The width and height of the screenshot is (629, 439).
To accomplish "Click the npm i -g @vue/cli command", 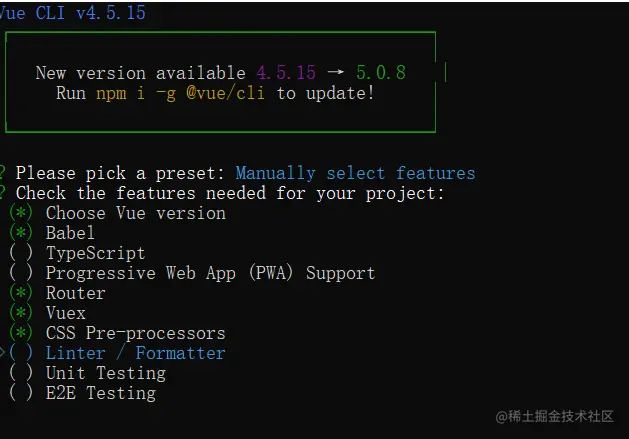I will click(x=184, y=93).
